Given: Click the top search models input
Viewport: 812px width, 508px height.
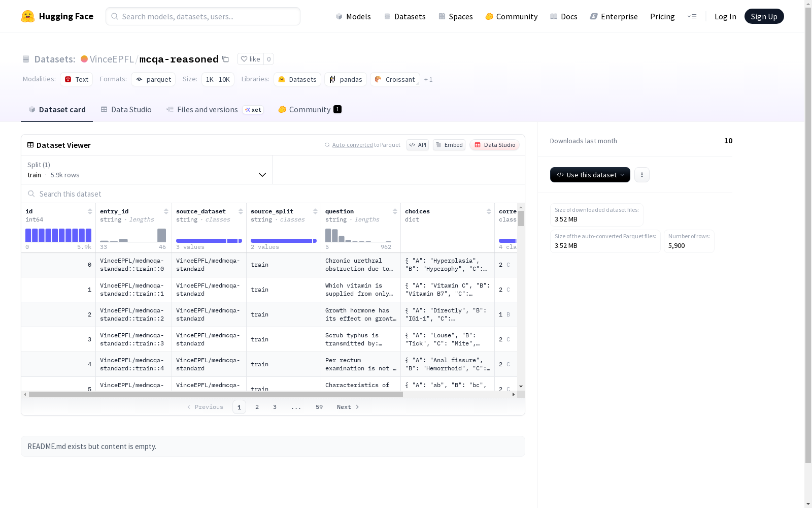Looking at the screenshot, I should (x=203, y=16).
